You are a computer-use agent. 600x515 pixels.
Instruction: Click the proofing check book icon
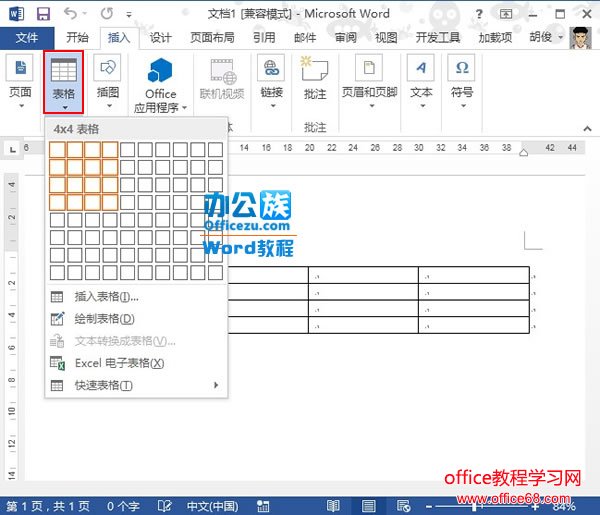pyautogui.click(x=165, y=506)
